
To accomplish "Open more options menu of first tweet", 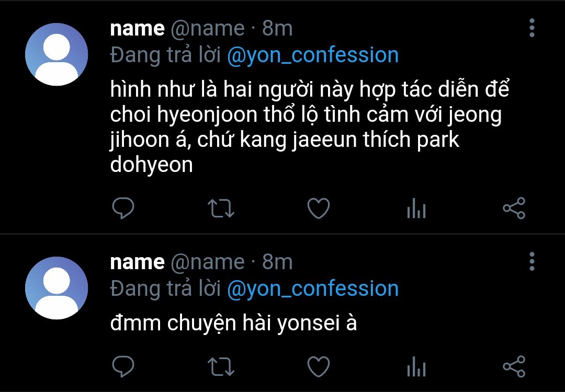I will pos(532,28).
